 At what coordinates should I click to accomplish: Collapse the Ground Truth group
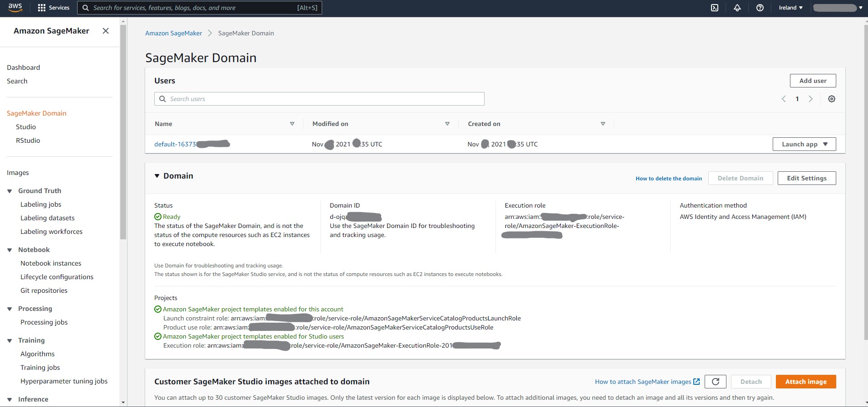coord(10,191)
